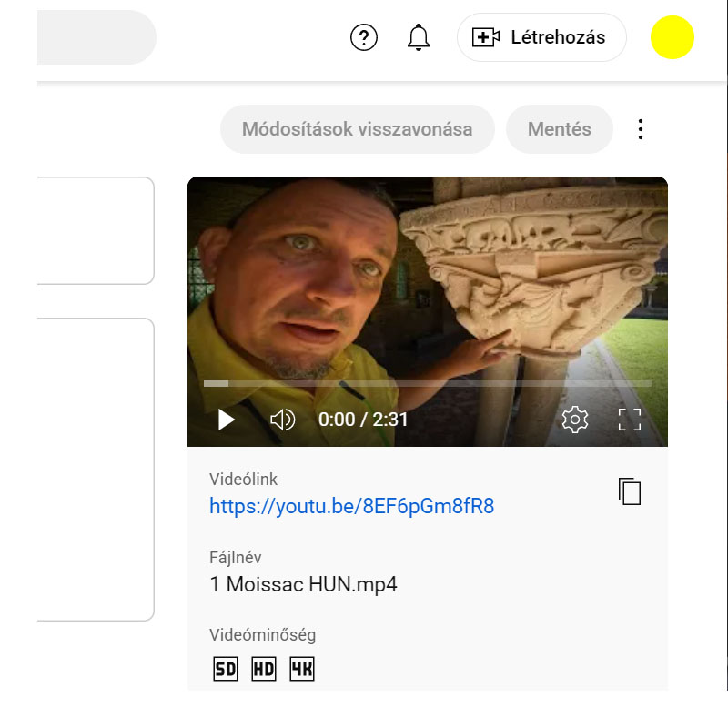The height and width of the screenshot is (728, 728).
Task: Copy the video link with copy icon
Action: [x=630, y=491]
